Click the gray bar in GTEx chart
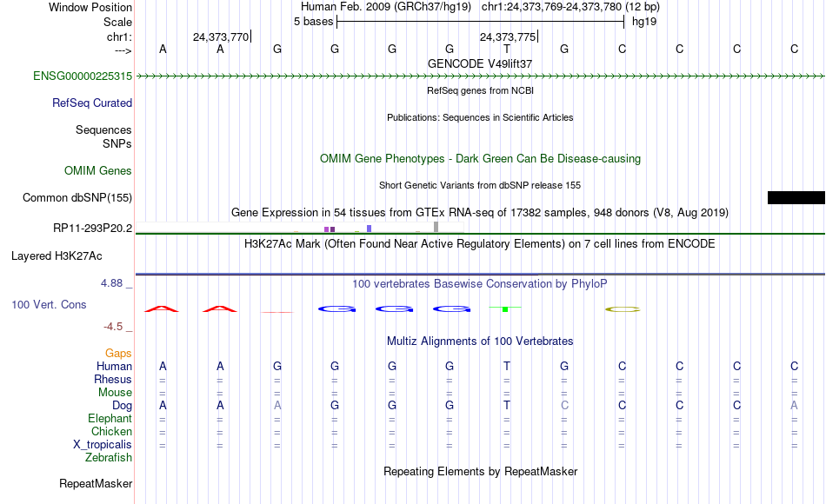This screenshot has width=826, height=504. [x=436, y=227]
